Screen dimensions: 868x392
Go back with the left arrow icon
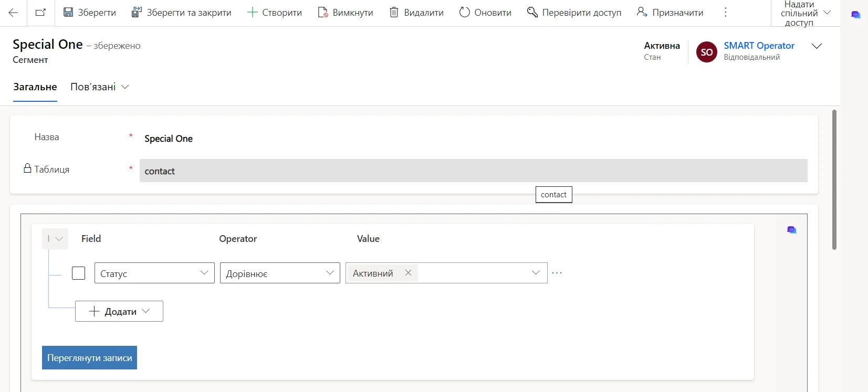[x=13, y=13]
